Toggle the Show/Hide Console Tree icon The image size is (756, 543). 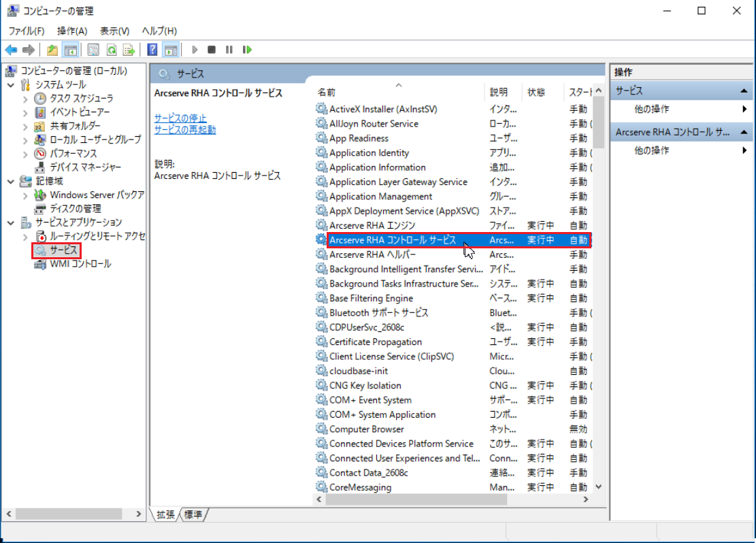point(69,50)
